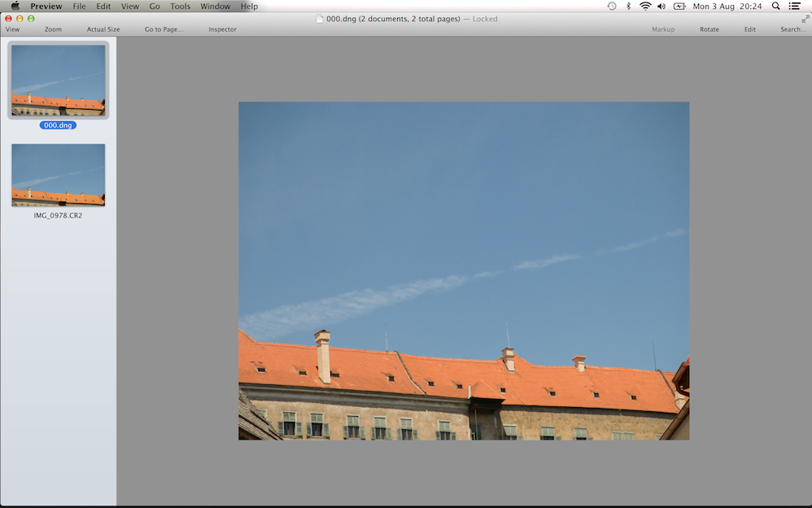Click the Wi-Fi status icon

(x=644, y=6)
